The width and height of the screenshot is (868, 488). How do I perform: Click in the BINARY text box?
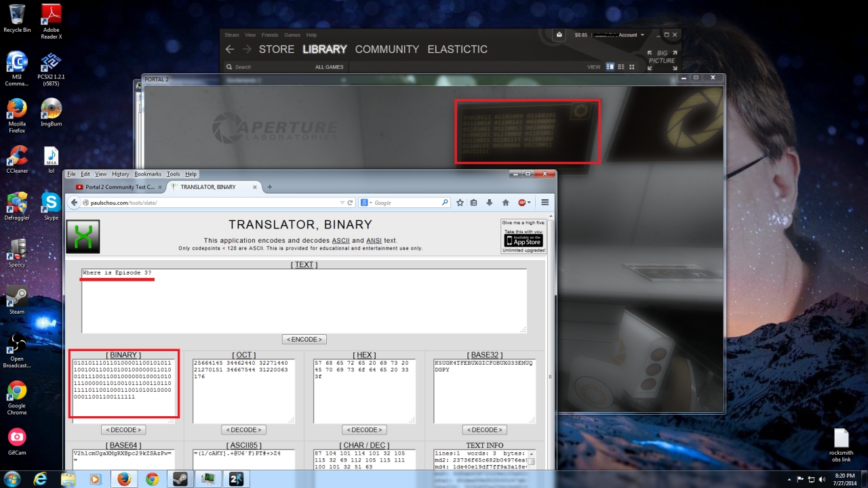pyautogui.click(x=123, y=391)
